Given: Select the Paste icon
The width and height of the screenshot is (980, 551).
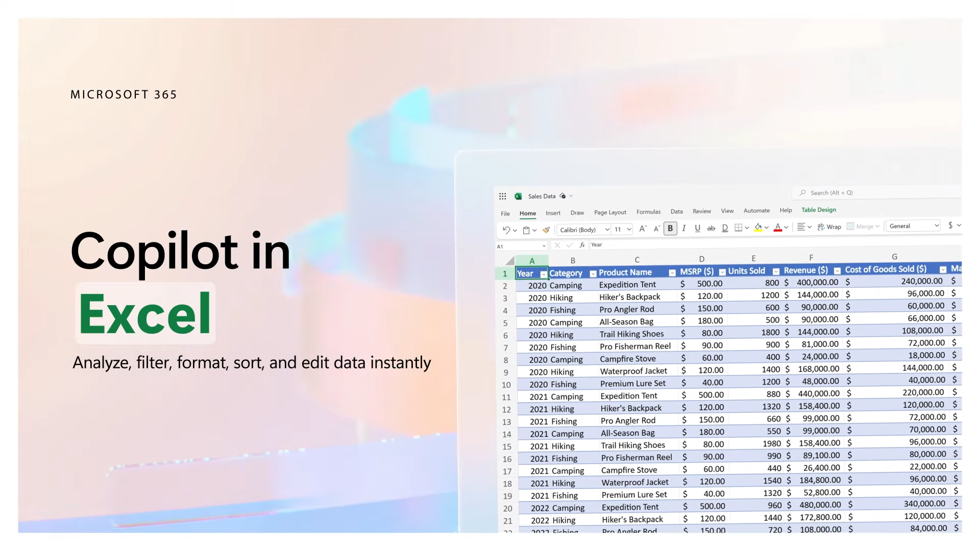Looking at the screenshot, I should tap(526, 230).
